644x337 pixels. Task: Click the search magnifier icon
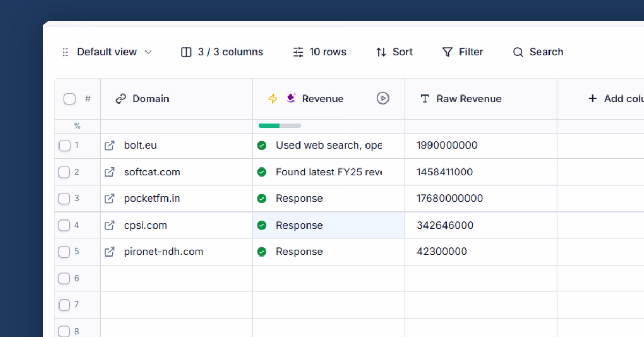[x=518, y=52]
